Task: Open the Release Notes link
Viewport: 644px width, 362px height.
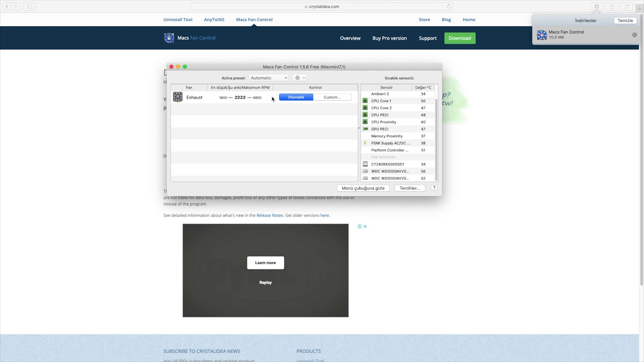Action: (x=270, y=215)
